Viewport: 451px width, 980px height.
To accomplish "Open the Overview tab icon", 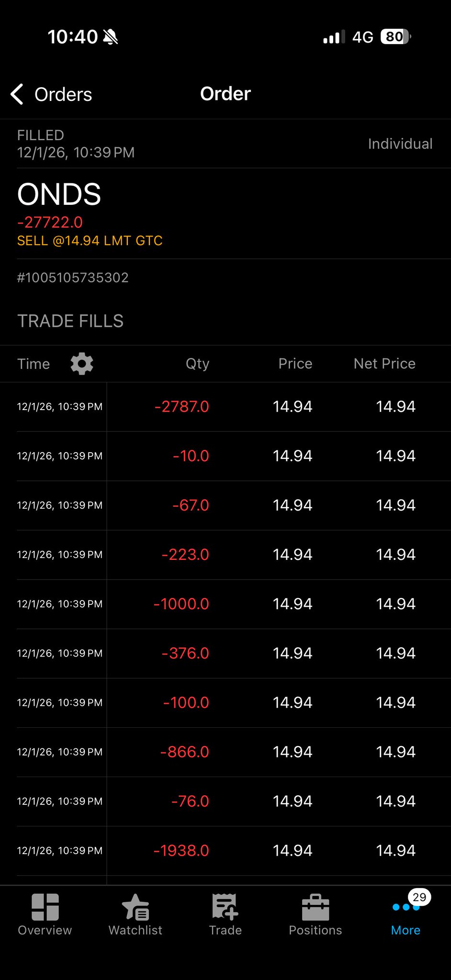I will coord(45,907).
